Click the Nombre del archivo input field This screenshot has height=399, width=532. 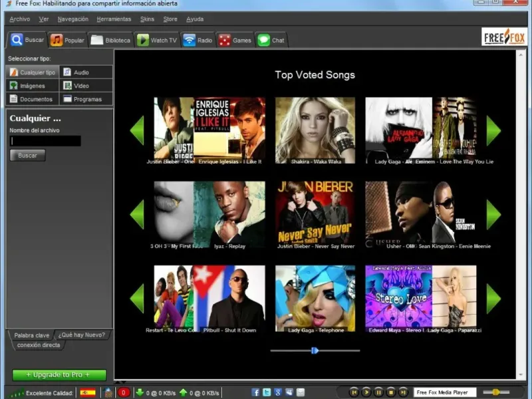tap(45, 141)
